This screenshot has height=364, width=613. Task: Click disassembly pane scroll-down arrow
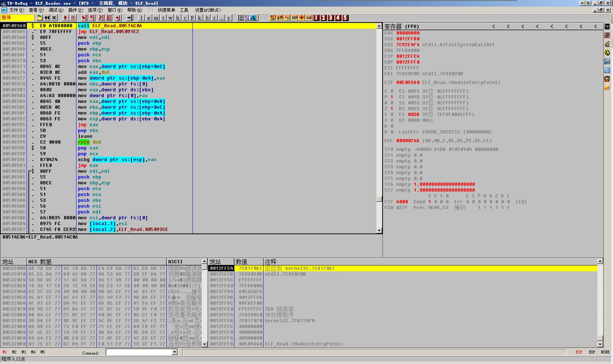coord(379,231)
